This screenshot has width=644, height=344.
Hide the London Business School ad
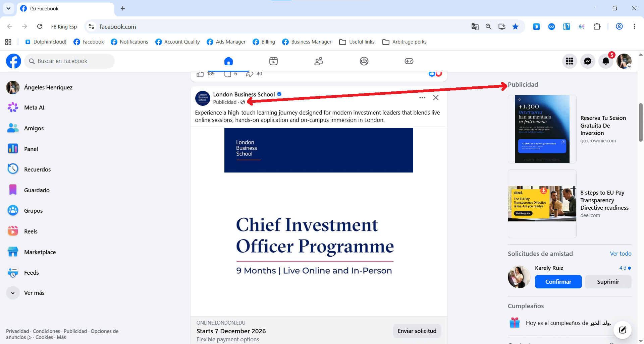pyautogui.click(x=436, y=97)
